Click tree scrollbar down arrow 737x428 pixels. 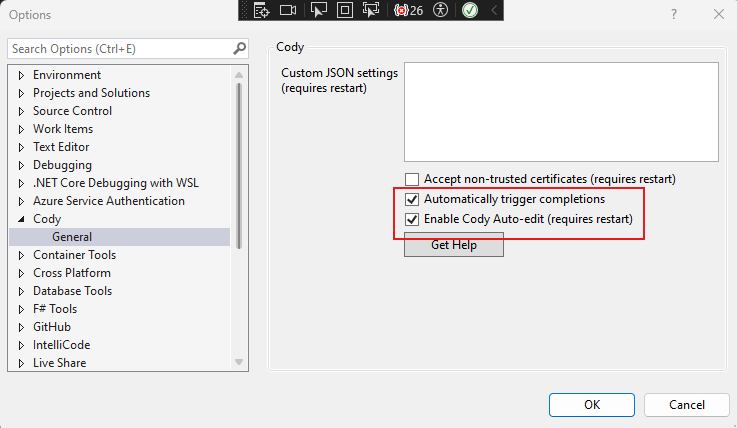click(239, 362)
